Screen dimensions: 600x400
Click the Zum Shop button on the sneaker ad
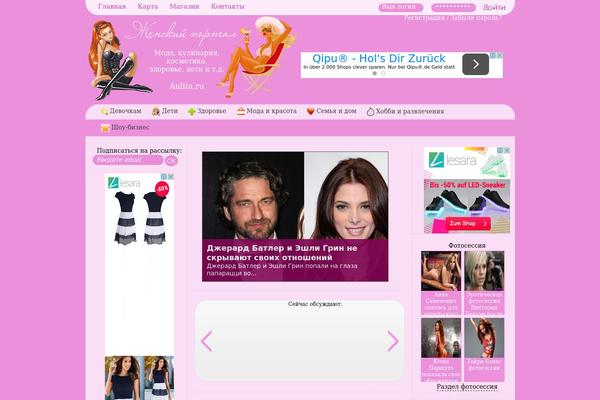pyautogui.click(x=468, y=224)
